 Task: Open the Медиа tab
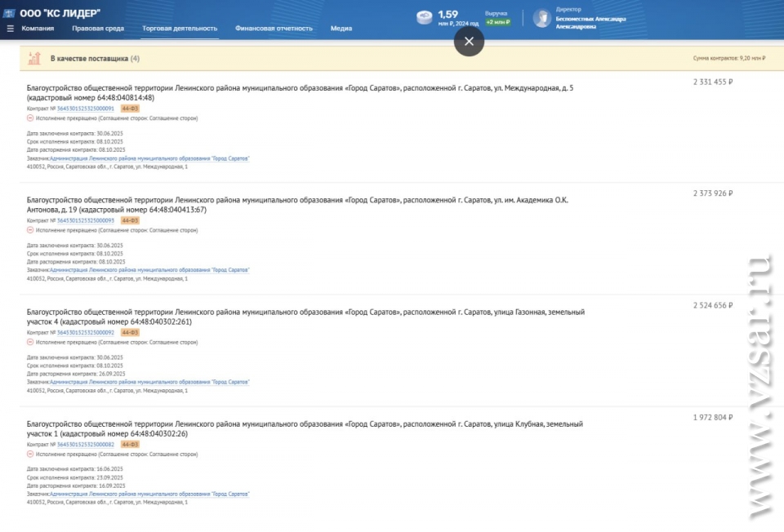coord(341,29)
